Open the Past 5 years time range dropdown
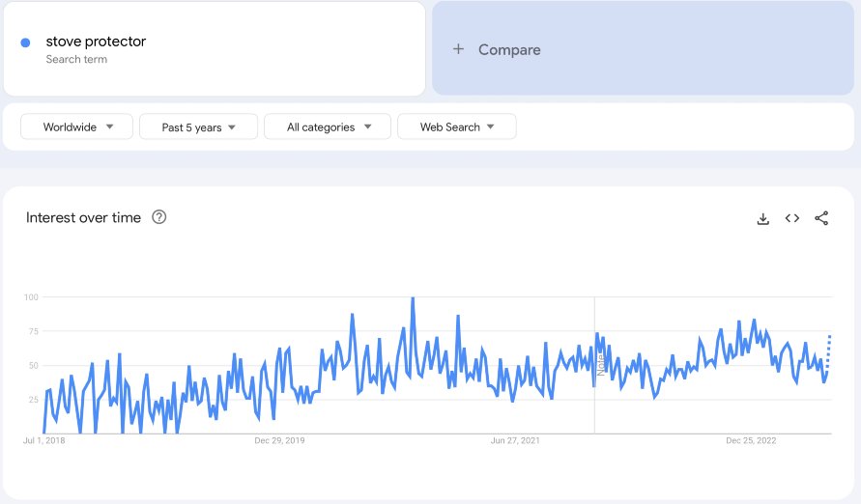 click(198, 126)
